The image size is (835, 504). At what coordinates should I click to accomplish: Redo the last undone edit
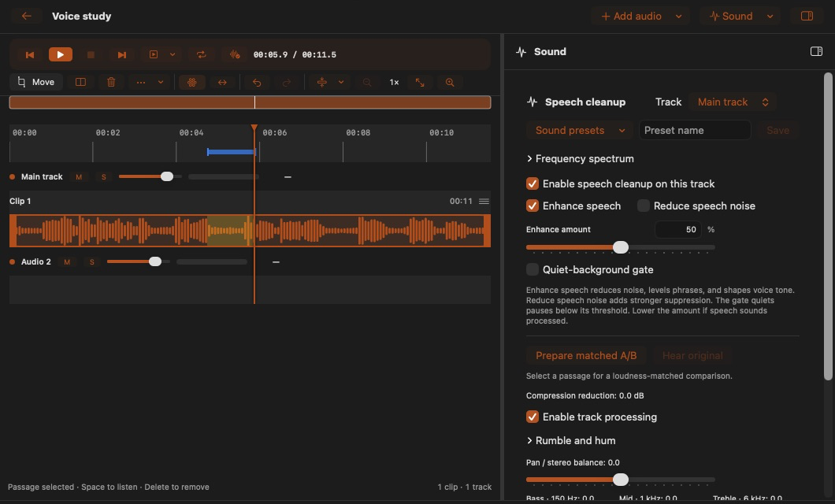click(287, 82)
